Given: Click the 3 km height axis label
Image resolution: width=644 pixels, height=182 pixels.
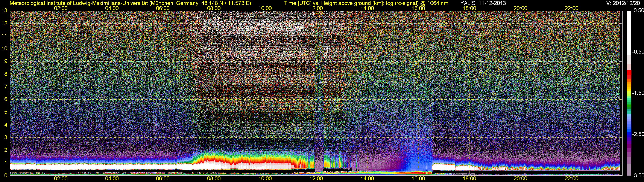Looking at the screenshot, I should (6, 137).
